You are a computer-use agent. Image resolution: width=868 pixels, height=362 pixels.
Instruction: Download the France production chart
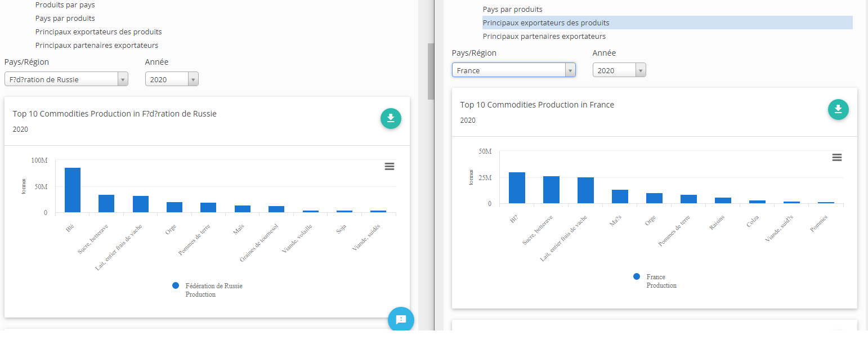coord(838,109)
